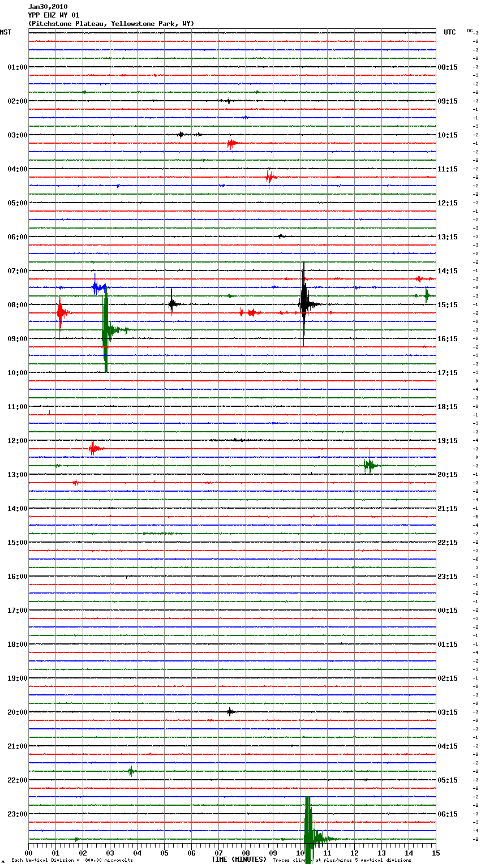Viewport: 481px width, 868px height.
Task: Click the Each Vertical Division scale note
Action: [x=72, y=860]
